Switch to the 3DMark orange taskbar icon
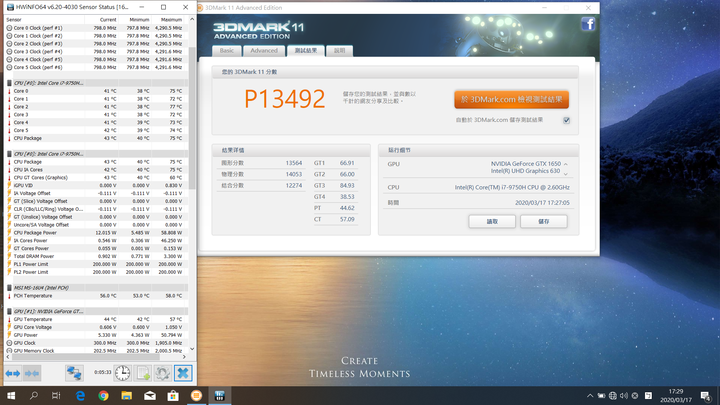Viewport: 720px width, 405px height. 196,395
